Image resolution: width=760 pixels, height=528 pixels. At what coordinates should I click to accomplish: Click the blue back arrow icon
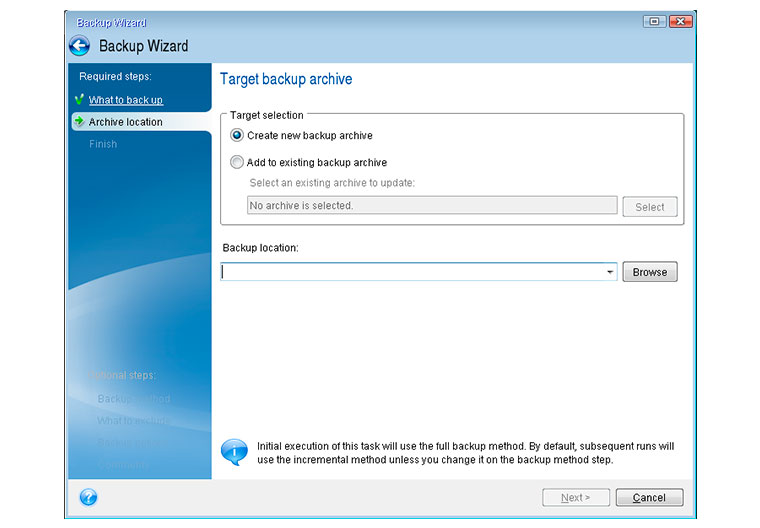[x=79, y=46]
